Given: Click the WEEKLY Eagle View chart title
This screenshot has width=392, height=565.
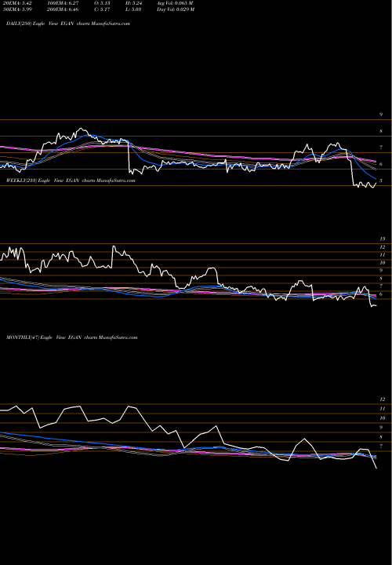Looking at the screenshot, I should point(71,180).
